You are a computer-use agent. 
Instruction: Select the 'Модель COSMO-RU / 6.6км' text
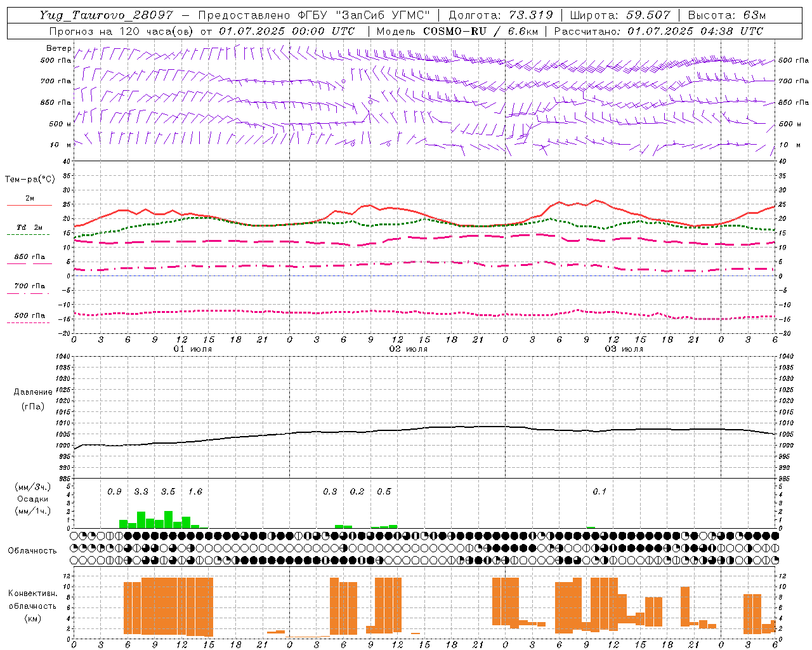457,31
